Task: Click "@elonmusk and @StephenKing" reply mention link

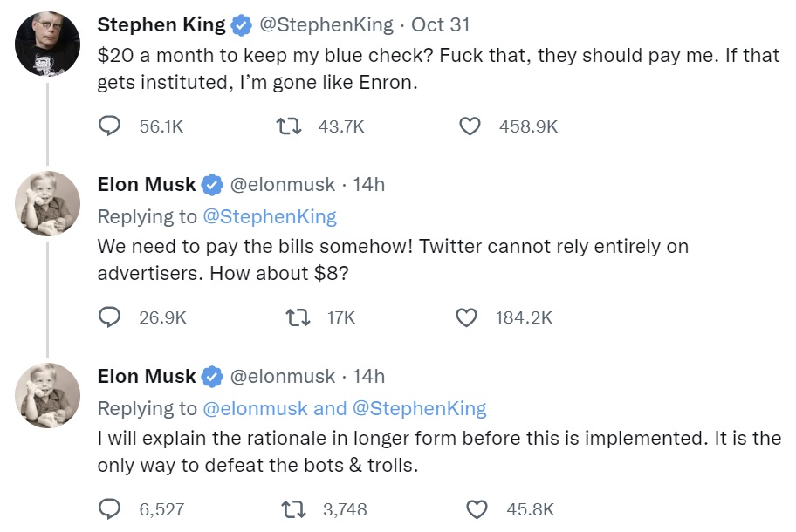Action: 345,408
